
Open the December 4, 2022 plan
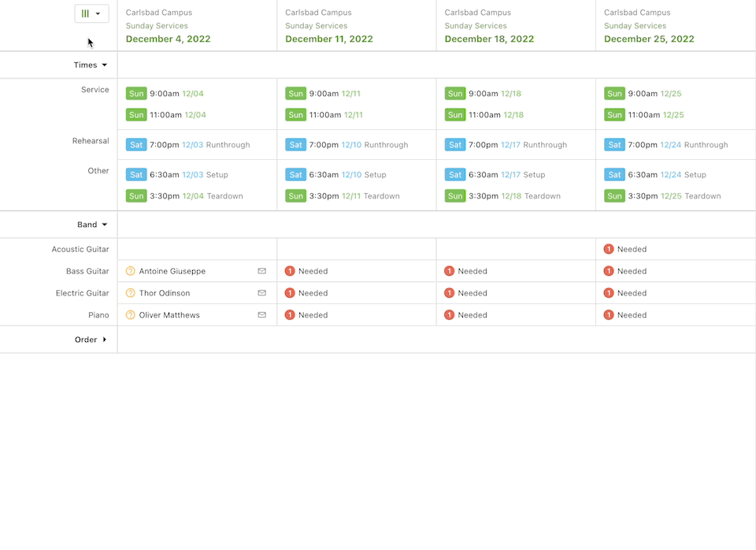coord(168,39)
